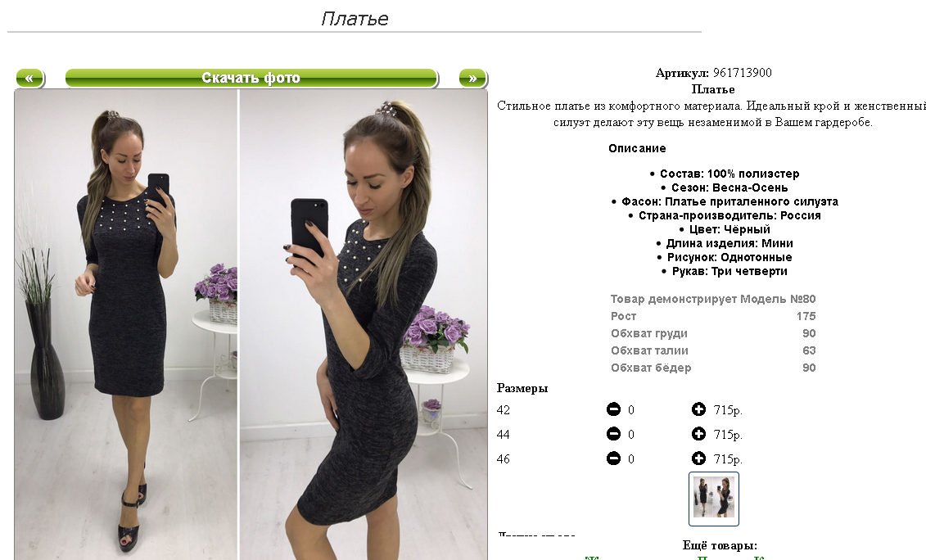This screenshot has width=926, height=560.
Task: Decrease quantity for size 42
Action: [613, 409]
